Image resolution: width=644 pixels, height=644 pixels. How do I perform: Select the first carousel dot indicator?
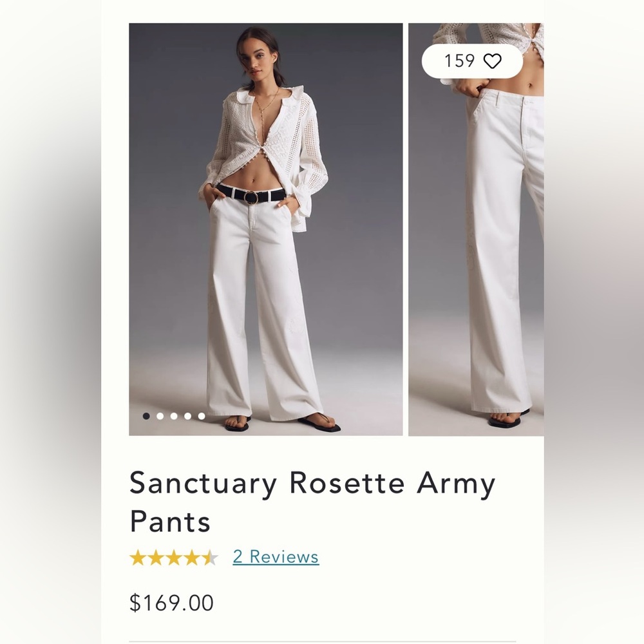point(146,417)
